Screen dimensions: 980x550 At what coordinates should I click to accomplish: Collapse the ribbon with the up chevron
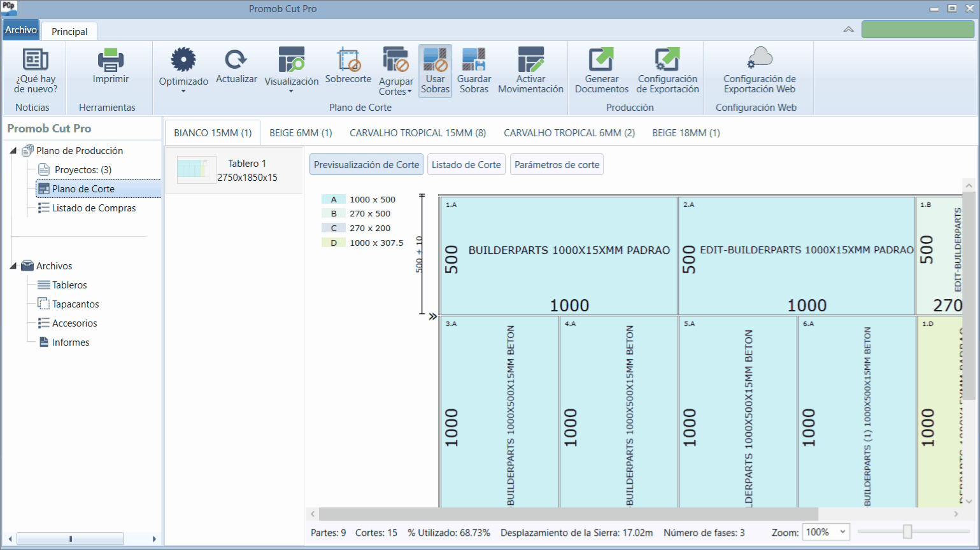coord(848,29)
